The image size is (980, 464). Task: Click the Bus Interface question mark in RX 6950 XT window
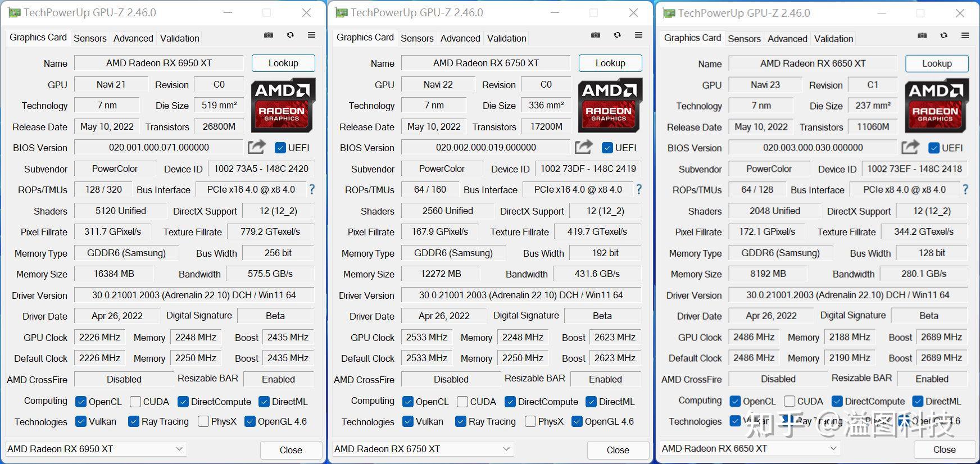(x=312, y=190)
